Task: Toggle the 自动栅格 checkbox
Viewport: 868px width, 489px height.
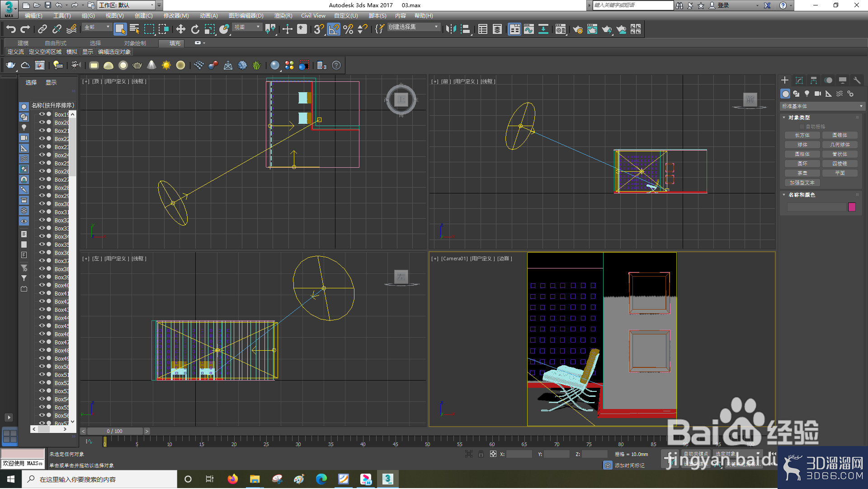Action: coord(802,127)
